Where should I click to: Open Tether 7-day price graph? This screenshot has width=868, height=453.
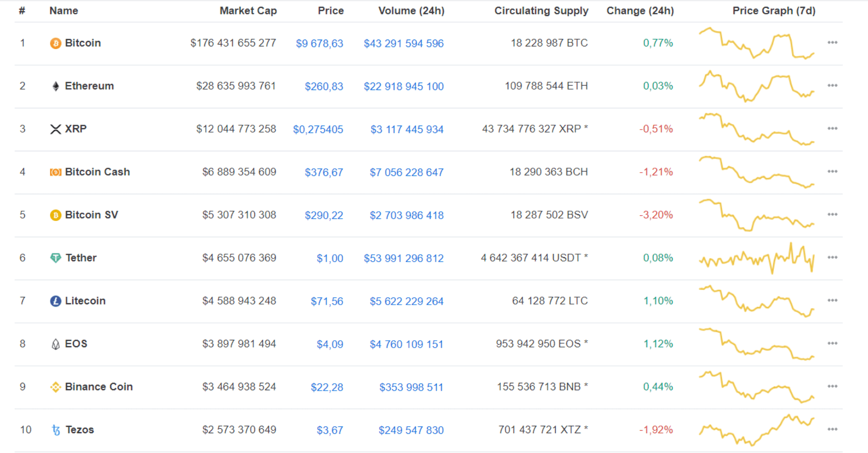point(757,258)
